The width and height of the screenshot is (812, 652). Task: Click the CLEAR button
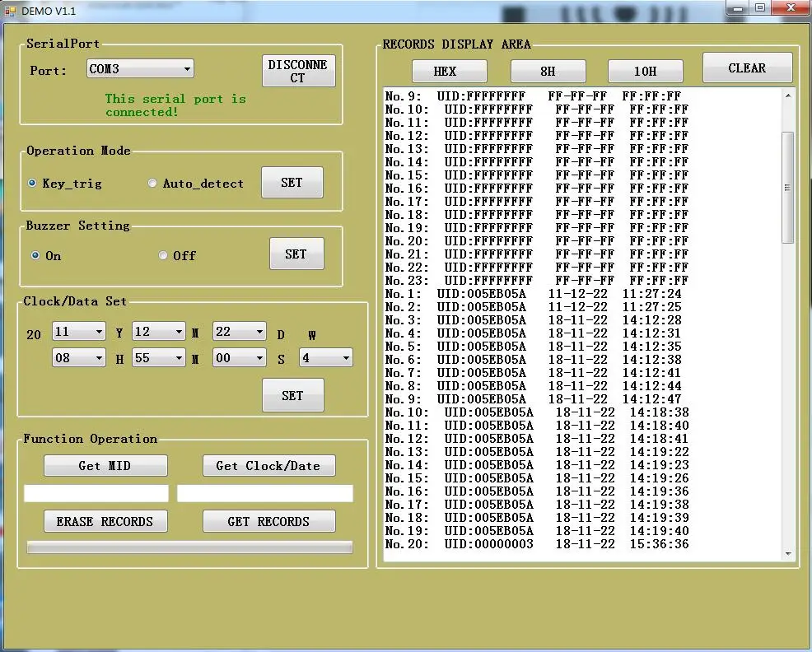click(x=747, y=68)
